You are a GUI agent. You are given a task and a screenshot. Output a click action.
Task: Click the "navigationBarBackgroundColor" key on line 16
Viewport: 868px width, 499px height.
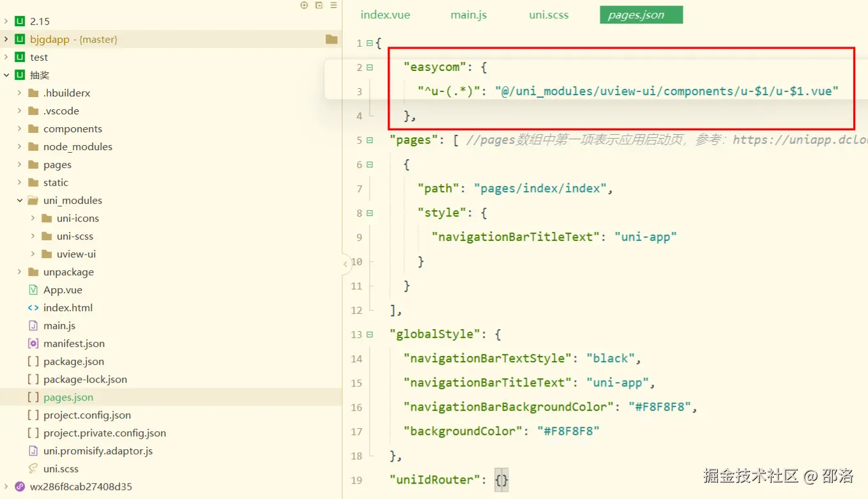coord(508,406)
